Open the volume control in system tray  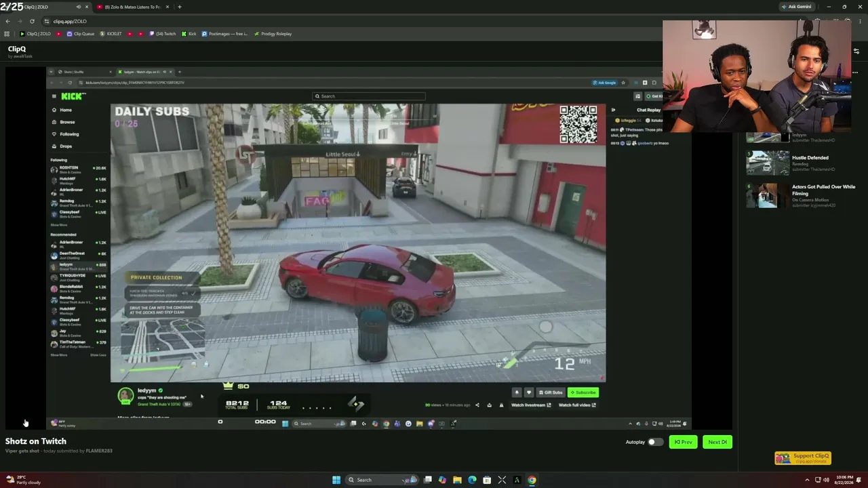point(826,480)
